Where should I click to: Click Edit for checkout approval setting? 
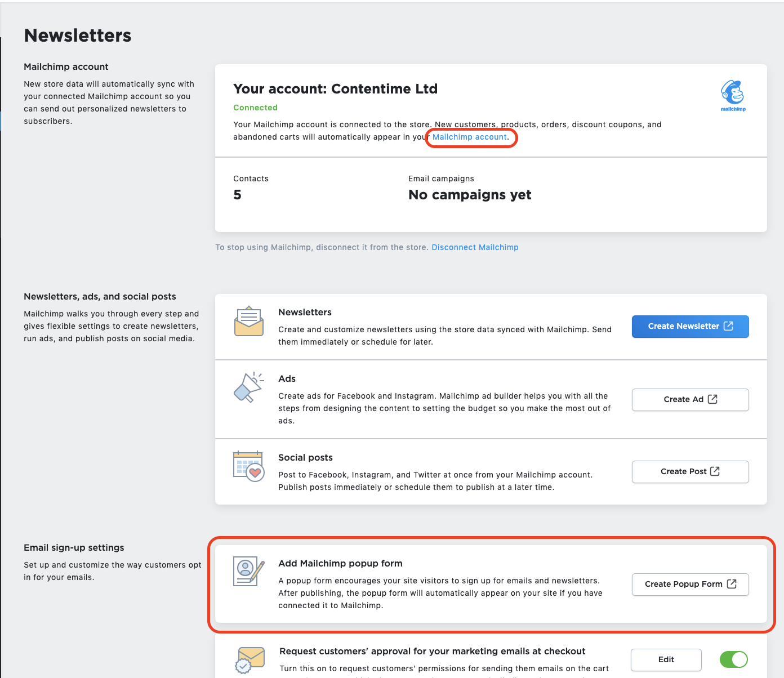point(666,660)
